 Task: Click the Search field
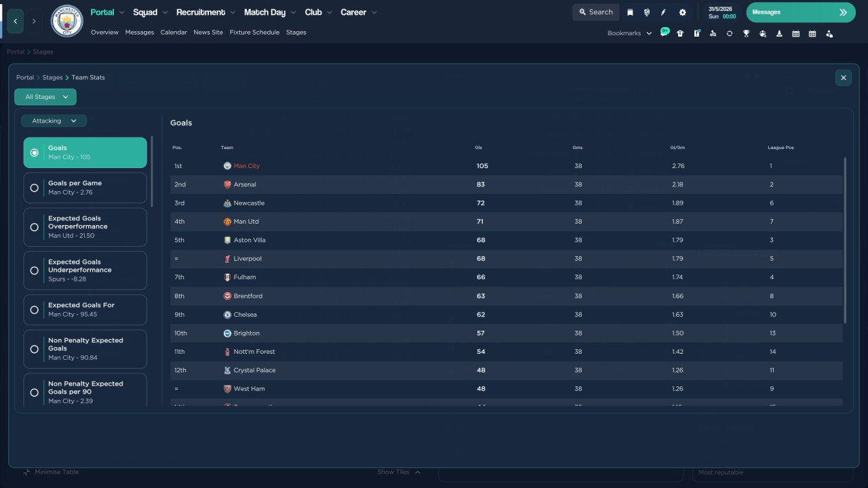(x=596, y=12)
